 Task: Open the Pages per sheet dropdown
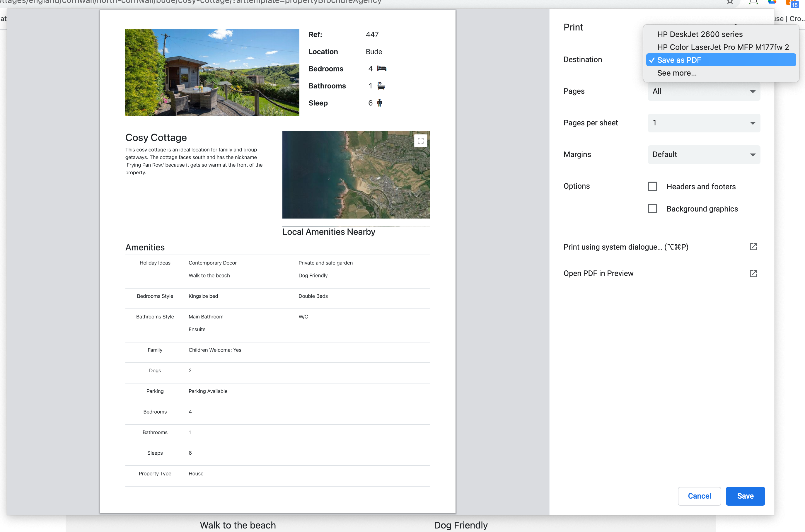pos(704,123)
